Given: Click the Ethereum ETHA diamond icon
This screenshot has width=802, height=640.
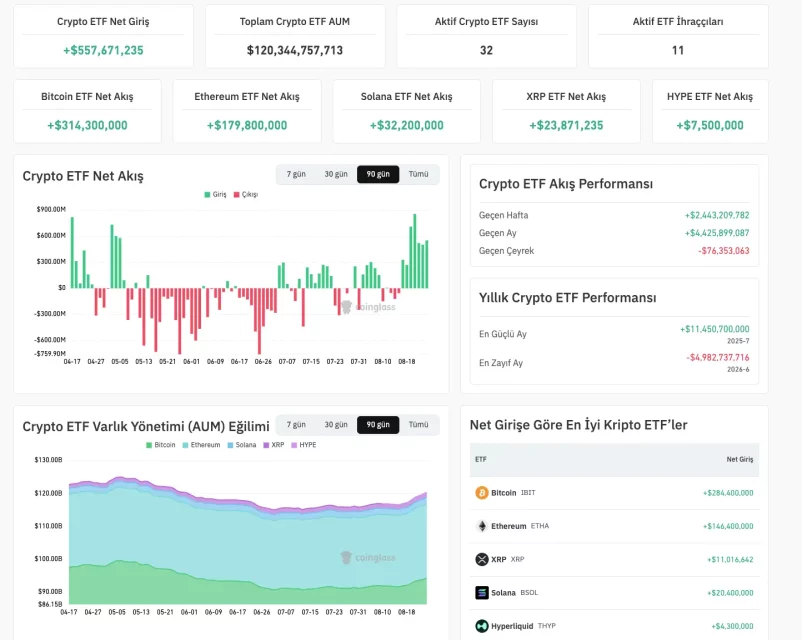Looking at the screenshot, I should (482, 526).
